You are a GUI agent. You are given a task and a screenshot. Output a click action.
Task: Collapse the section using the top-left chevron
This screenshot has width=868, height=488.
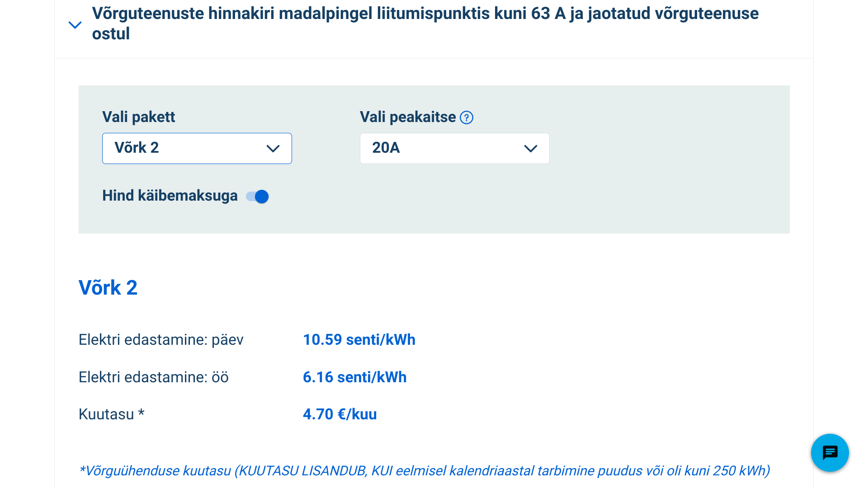click(75, 25)
